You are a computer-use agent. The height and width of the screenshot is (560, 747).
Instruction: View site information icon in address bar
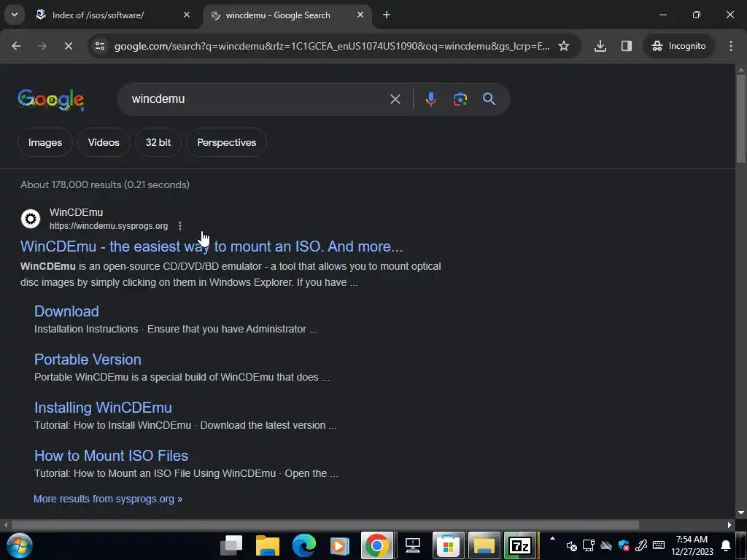(x=100, y=46)
